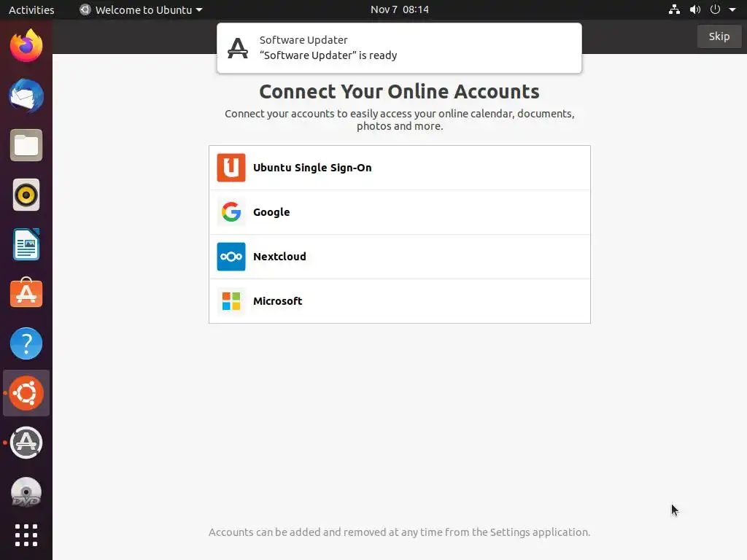This screenshot has width=747, height=560.
Task: Click the Connect Your Online Accounts heading
Action: pyautogui.click(x=399, y=91)
